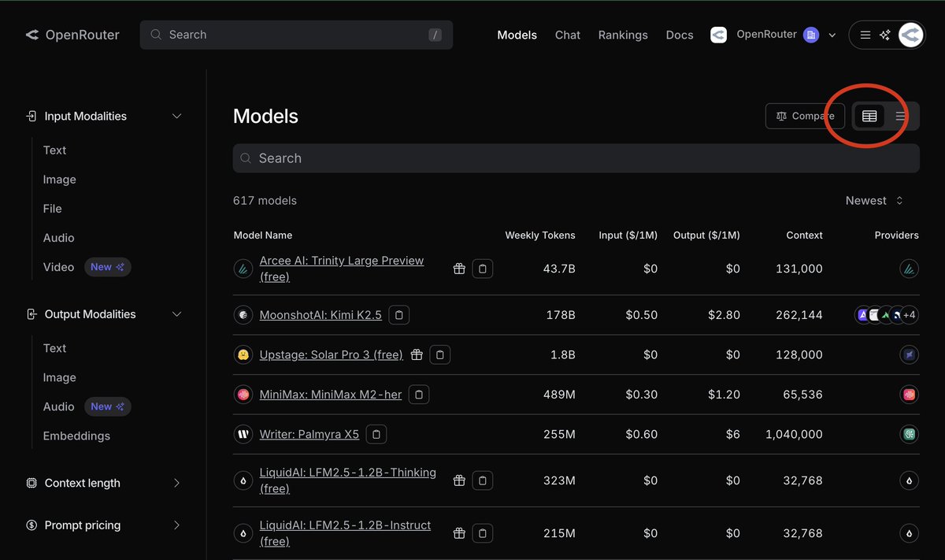This screenshot has height=560, width=945.
Task: Select Image under Input Modalities
Action: pyautogui.click(x=59, y=180)
